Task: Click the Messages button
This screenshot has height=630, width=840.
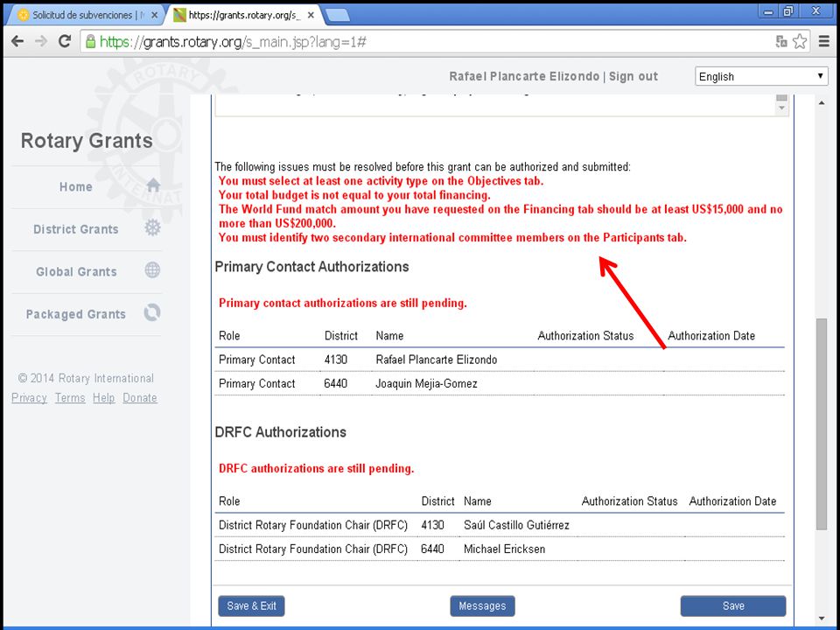Action: 482,605
